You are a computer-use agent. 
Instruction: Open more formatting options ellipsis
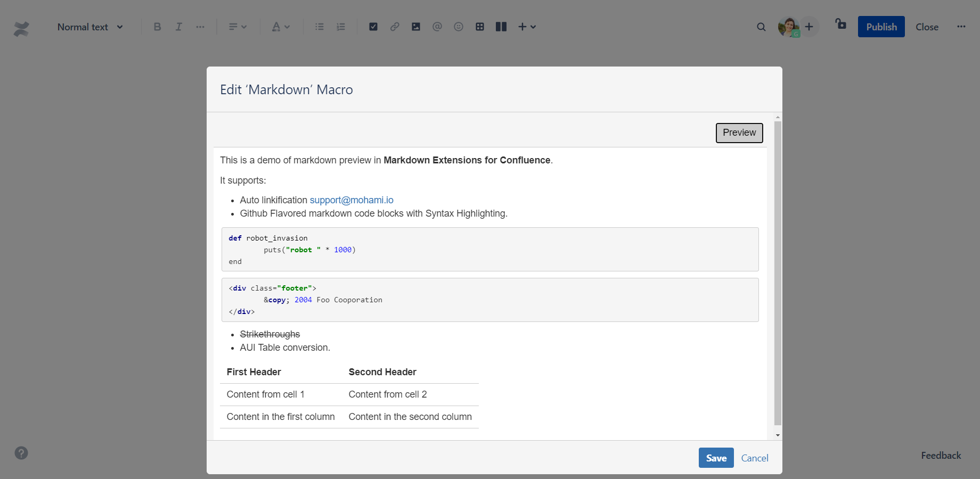click(200, 27)
